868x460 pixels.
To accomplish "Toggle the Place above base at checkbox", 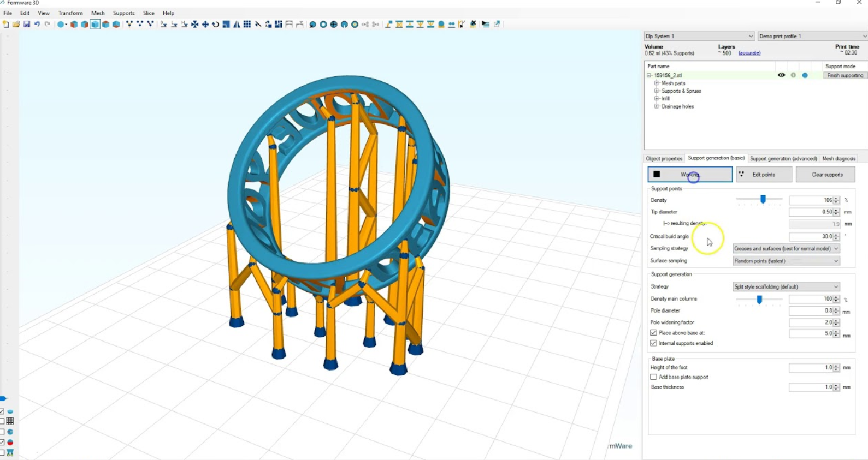I will 653,333.
